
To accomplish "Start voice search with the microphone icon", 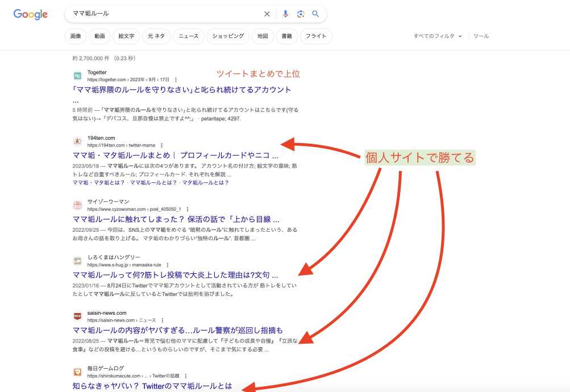I will [285, 14].
